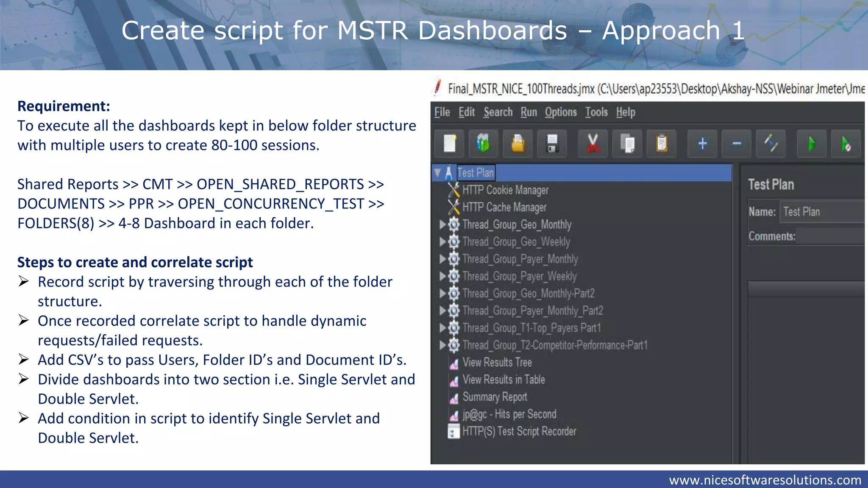Select HTTP Cache Manager in the tree
Image resolution: width=868 pixels, height=488 pixels.
[504, 207]
